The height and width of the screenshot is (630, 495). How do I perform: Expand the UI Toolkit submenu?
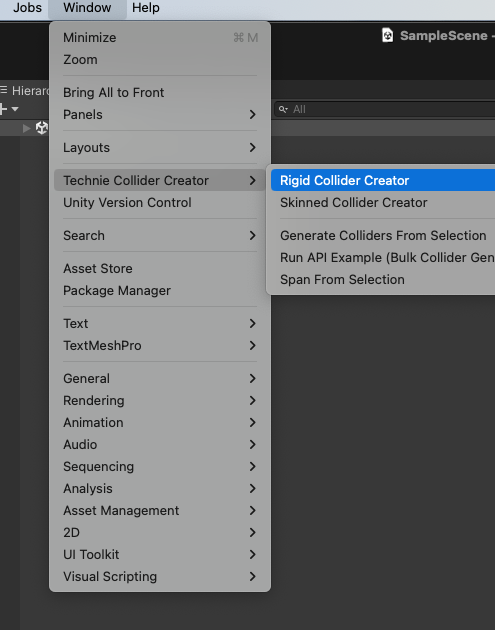tap(160, 554)
